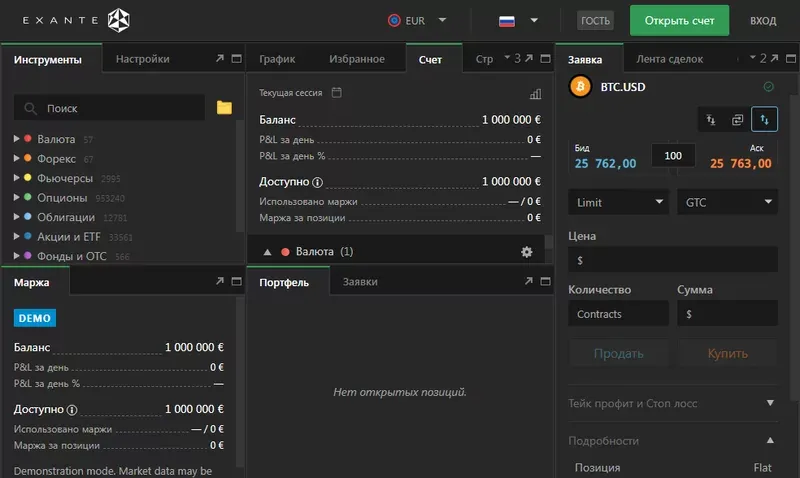Click the info icon next to Доступно in Margin
Image resolution: width=800 pixels, height=478 pixels.
[x=72, y=410]
